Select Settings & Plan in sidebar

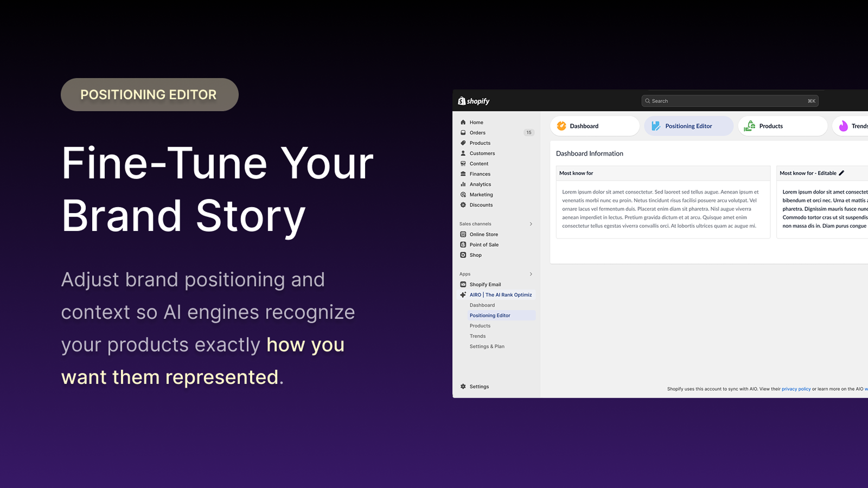coord(487,346)
